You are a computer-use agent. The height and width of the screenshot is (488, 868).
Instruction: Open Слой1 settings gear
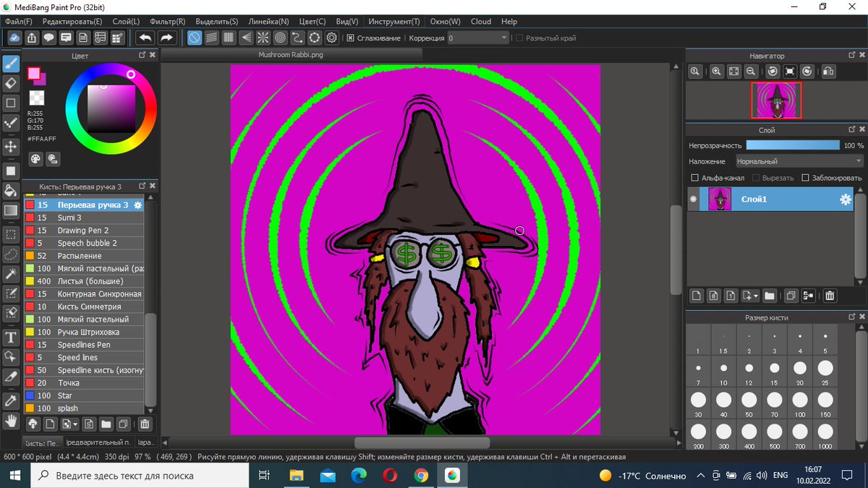tap(845, 200)
